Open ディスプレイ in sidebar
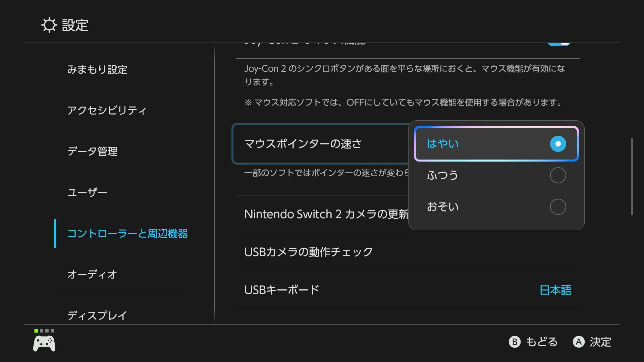Viewport: 644px width, 362px height. tap(97, 315)
